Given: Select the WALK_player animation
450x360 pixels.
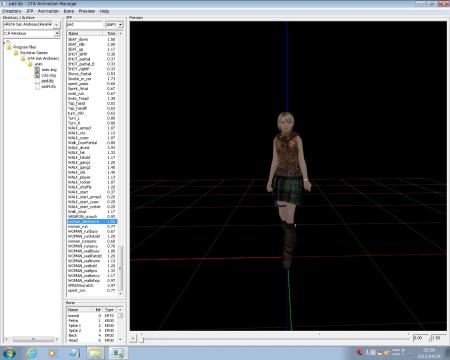Looking at the screenshot, I should tap(92, 177).
